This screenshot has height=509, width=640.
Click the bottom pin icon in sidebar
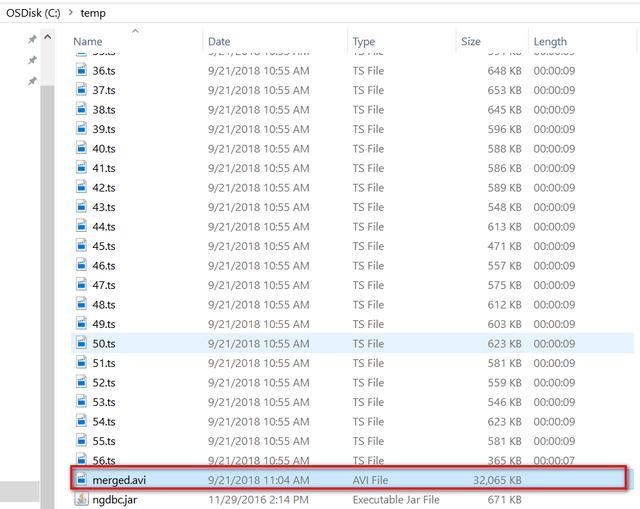click(x=32, y=81)
